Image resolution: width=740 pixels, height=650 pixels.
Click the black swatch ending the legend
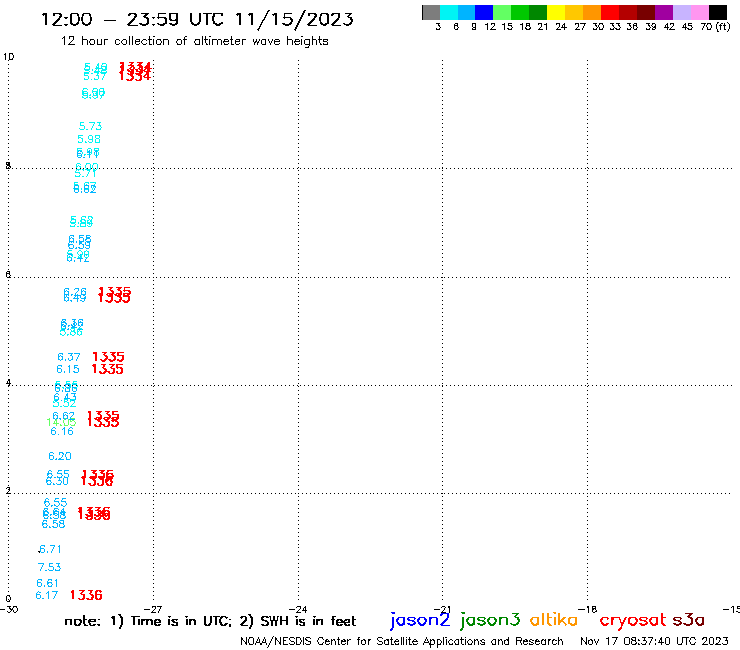(718, 12)
